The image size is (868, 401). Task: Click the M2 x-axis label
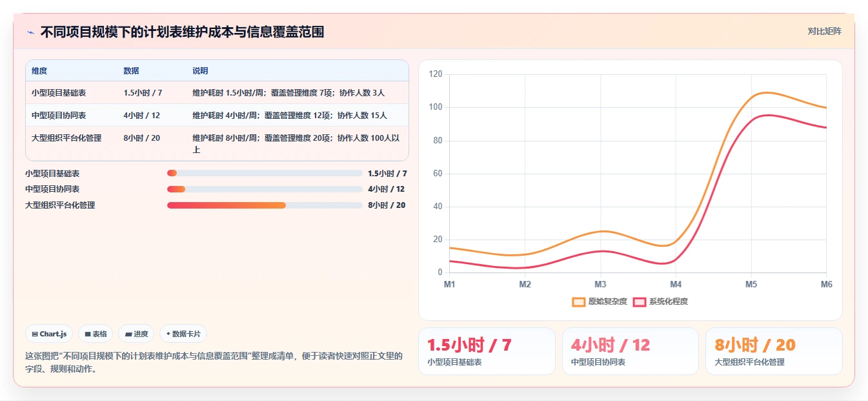pyautogui.click(x=525, y=284)
